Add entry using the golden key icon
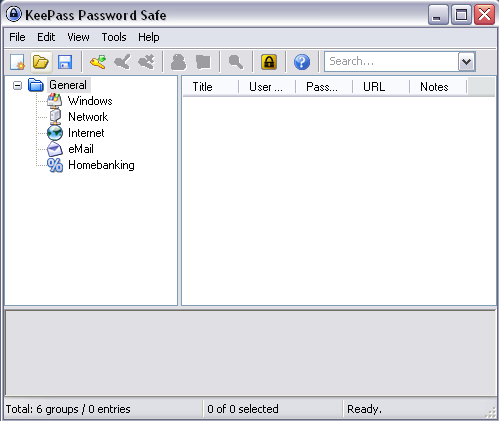The height and width of the screenshot is (421, 499). [x=98, y=62]
